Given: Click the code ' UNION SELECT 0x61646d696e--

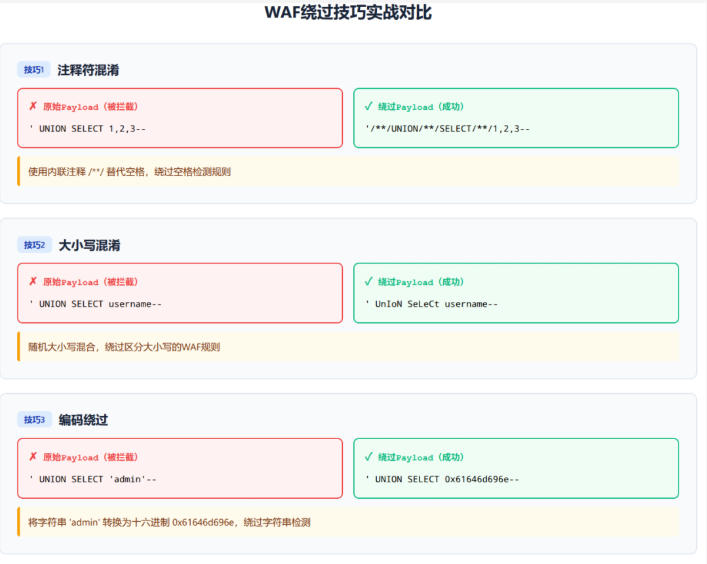Looking at the screenshot, I should point(442,479).
